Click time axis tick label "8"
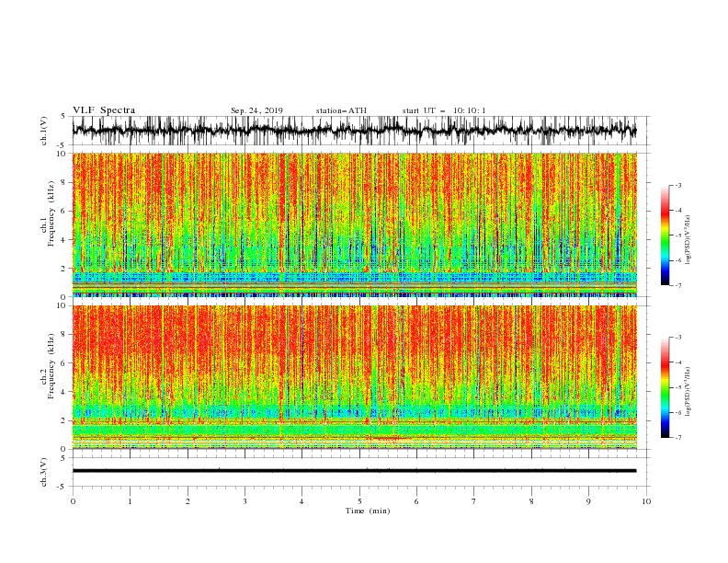This screenshot has height=563, width=728. (x=531, y=501)
